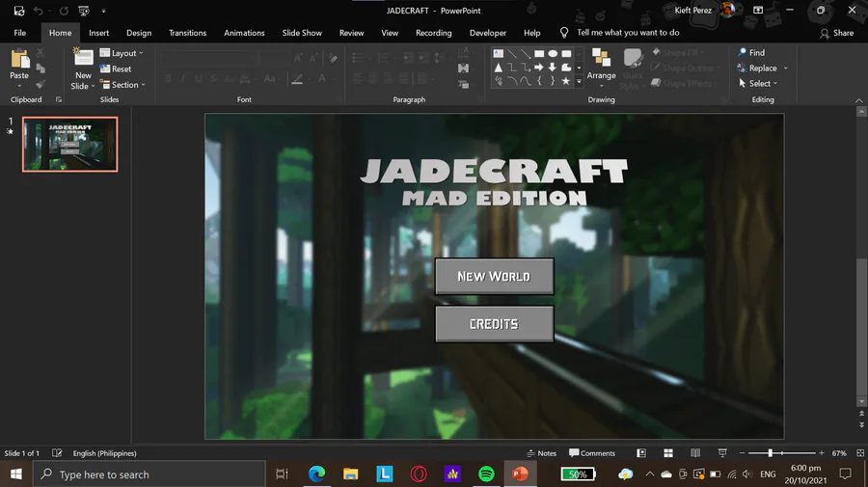The width and height of the screenshot is (868, 487).
Task: Start Slide Show from status bar icon
Action: (x=722, y=453)
